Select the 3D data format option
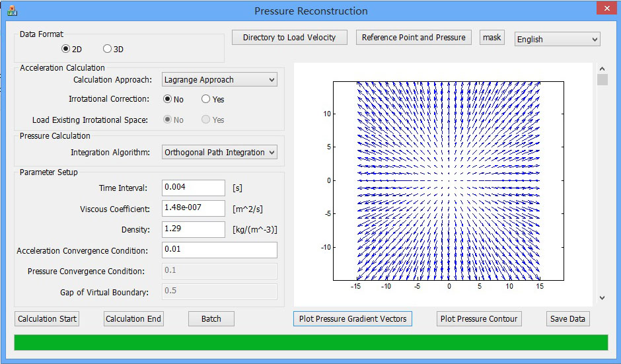This screenshot has height=364, width=621. click(108, 49)
